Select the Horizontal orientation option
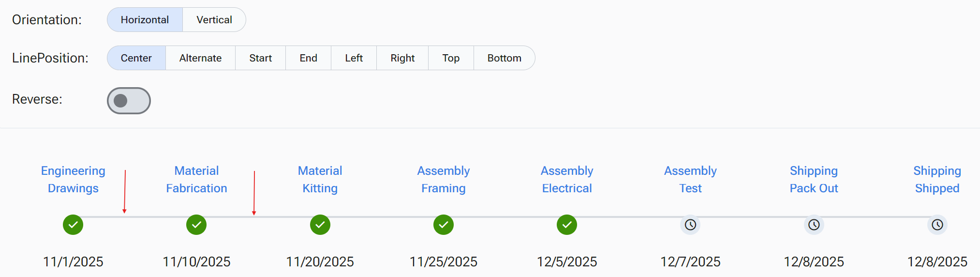 coord(145,20)
